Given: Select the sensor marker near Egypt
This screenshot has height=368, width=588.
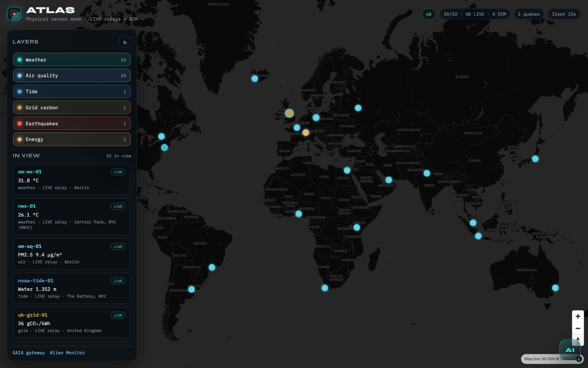Looking at the screenshot, I should [347, 170].
